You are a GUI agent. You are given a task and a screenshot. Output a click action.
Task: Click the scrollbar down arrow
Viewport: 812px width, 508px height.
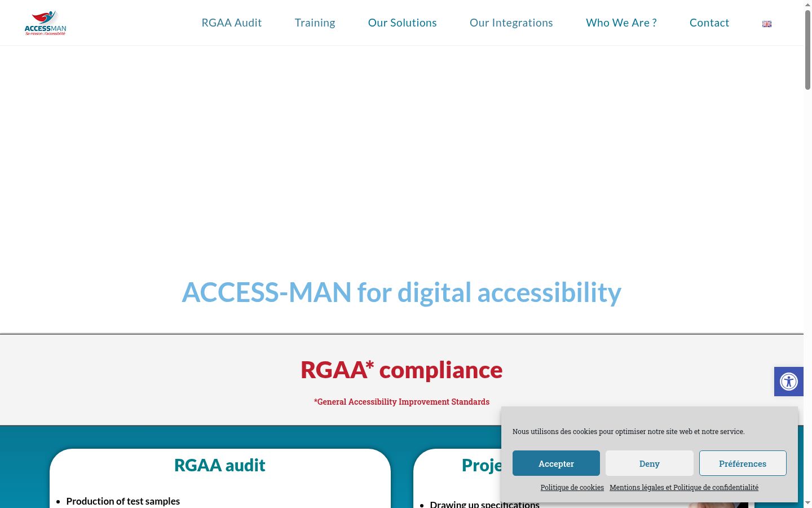(x=807, y=503)
